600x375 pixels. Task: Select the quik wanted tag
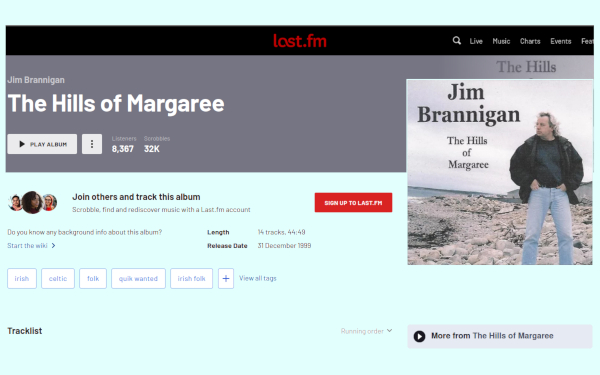coord(138,279)
